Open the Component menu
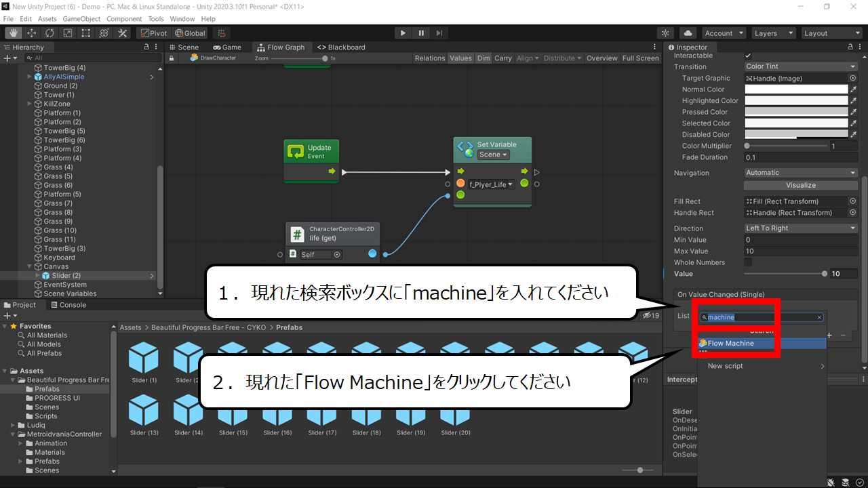 [x=124, y=19]
